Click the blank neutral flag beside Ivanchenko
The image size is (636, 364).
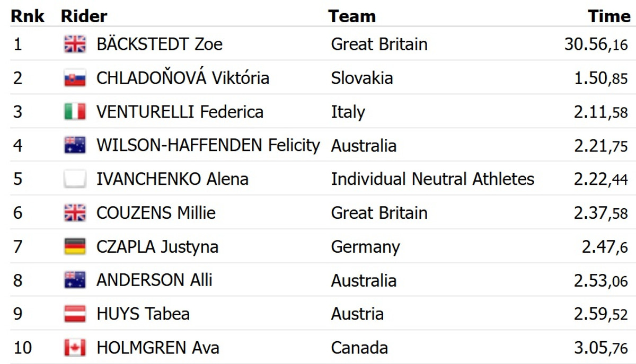(x=75, y=179)
